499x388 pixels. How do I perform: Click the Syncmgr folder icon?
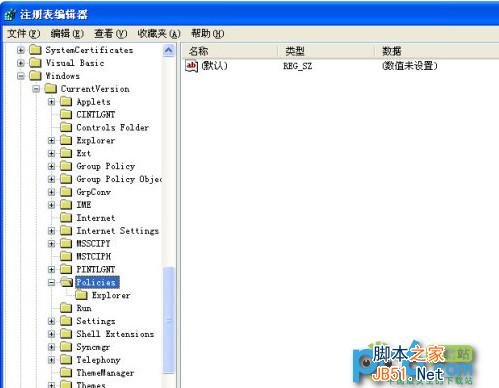(x=66, y=347)
